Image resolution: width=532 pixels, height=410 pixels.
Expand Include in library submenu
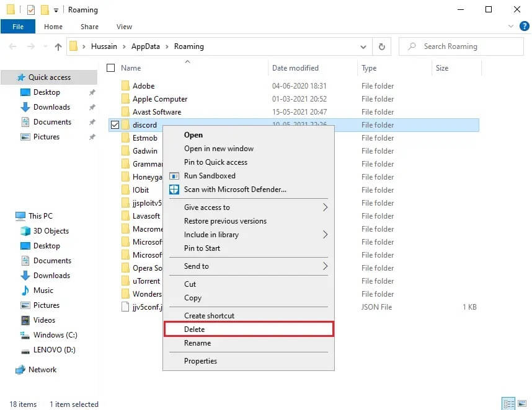click(x=249, y=235)
